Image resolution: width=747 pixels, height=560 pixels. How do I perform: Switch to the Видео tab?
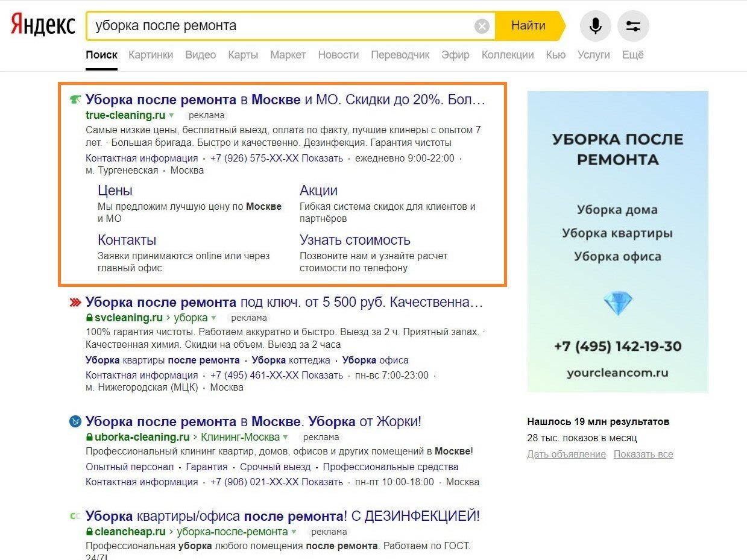[x=201, y=55]
